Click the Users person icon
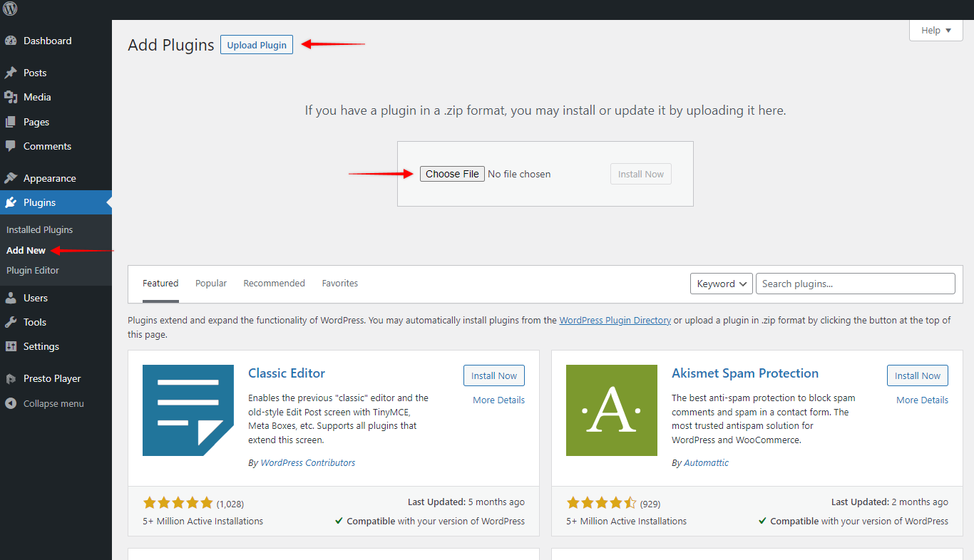The width and height of the screenshot is (974, 560). [x=11, y=298]
